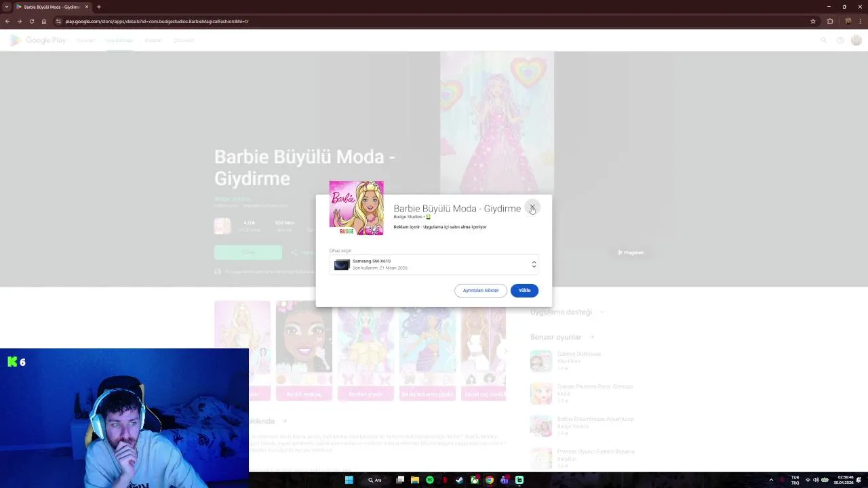The width and height of the screenshot is (868, 488).
Task: Select the Barbie Büyülü Moda browser tab
Action: pos(52,7)
